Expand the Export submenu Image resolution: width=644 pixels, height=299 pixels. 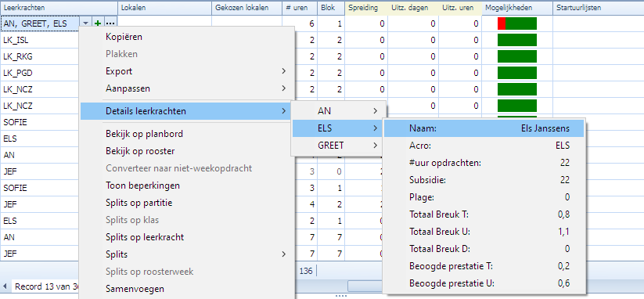pyautogui.click(x=187, y=71)
